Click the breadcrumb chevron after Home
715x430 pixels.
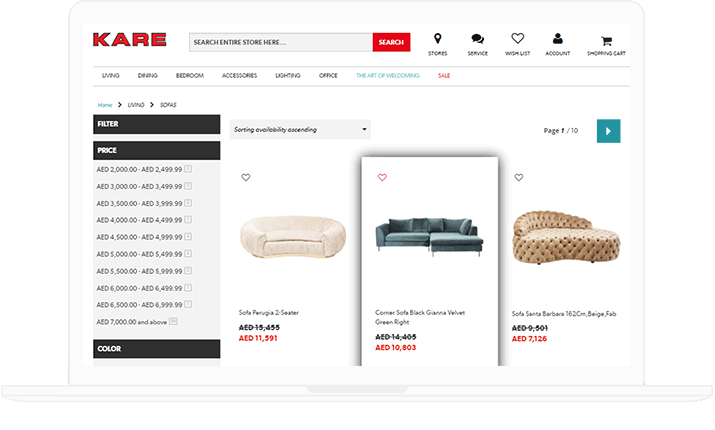pos(119,105)
